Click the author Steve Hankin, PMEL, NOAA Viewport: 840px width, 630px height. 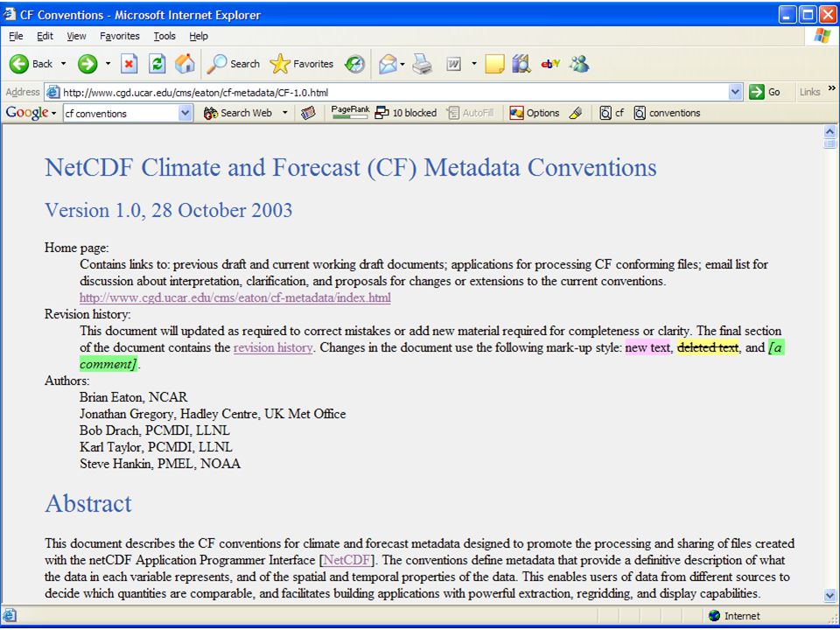(160, 464)
